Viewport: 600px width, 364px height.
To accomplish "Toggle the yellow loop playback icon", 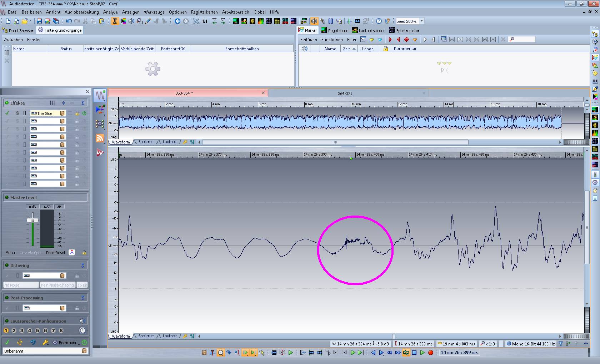I will pyautogui.click(x=406, y=353).
